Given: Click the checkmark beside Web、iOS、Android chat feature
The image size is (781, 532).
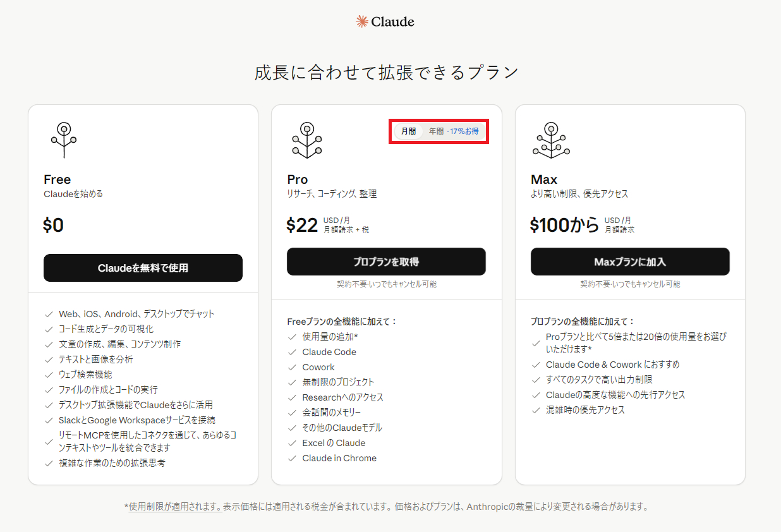Looking at the screenshot, I should point(49,314).
